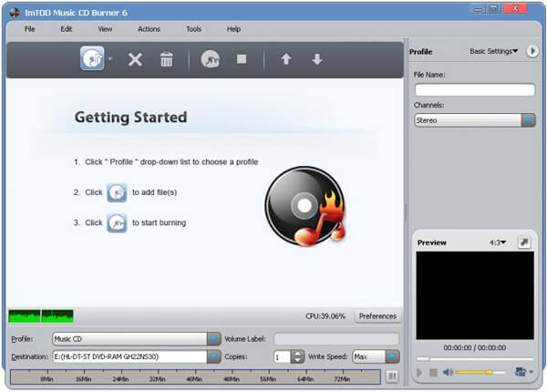The width and height of the screenshot is (547, 392).
Task: Open Basic Settings dropdown link
Action: click(493, 51)
